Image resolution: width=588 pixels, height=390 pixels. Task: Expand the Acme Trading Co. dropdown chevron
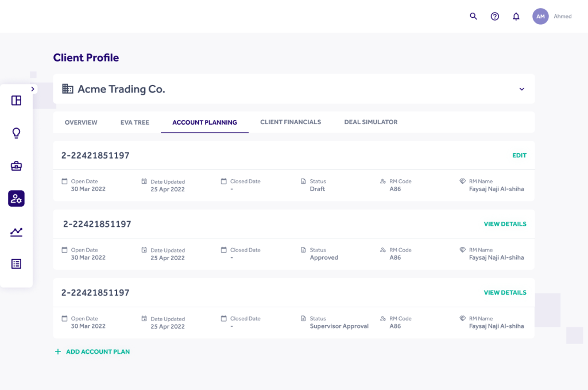tap(521, 89)
